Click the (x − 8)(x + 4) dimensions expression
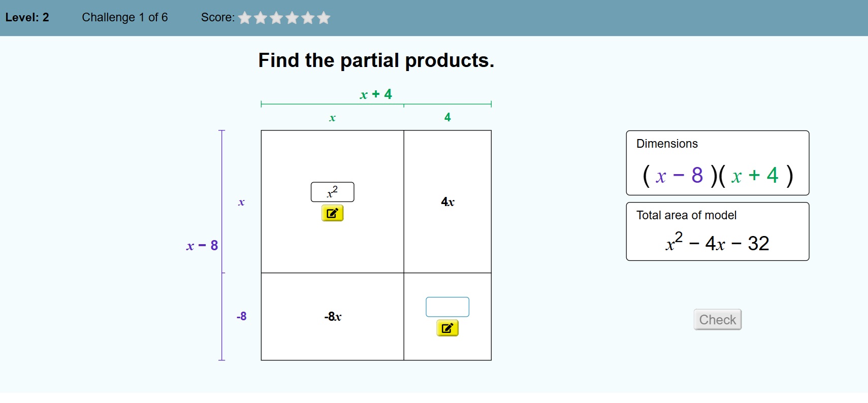868x403 pixels. click(717, 176)
